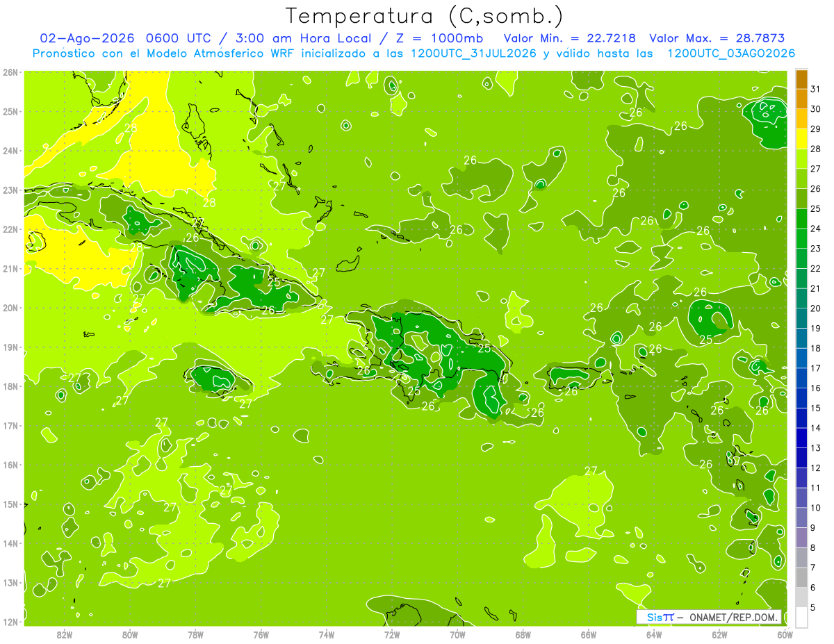Click the "18" label on the color scale
834x644 pixels.
coord(816,348)
